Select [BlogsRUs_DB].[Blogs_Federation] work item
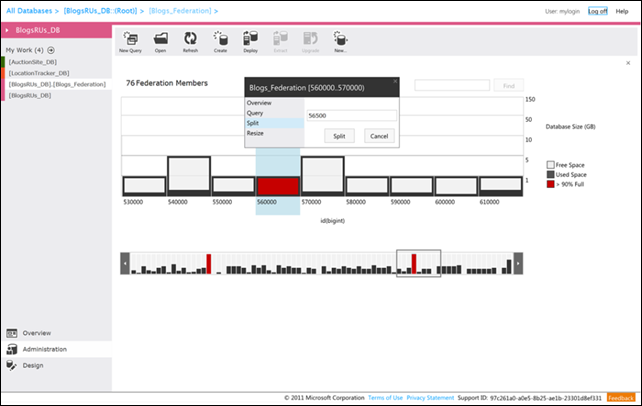642x406 pixels. point(57,84)
